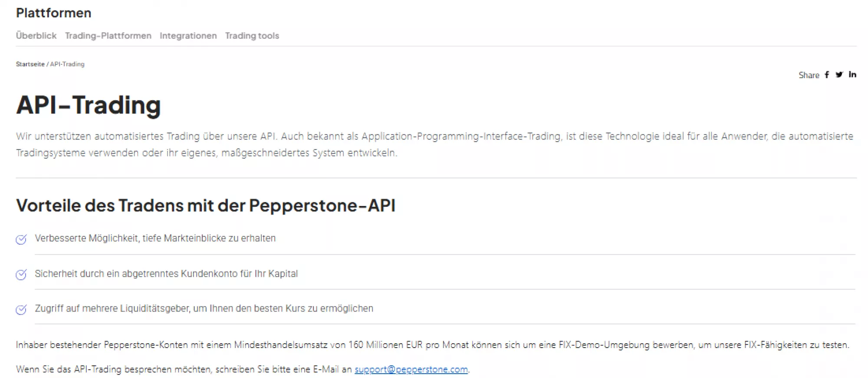Share the page on LinkedIn

852,74
